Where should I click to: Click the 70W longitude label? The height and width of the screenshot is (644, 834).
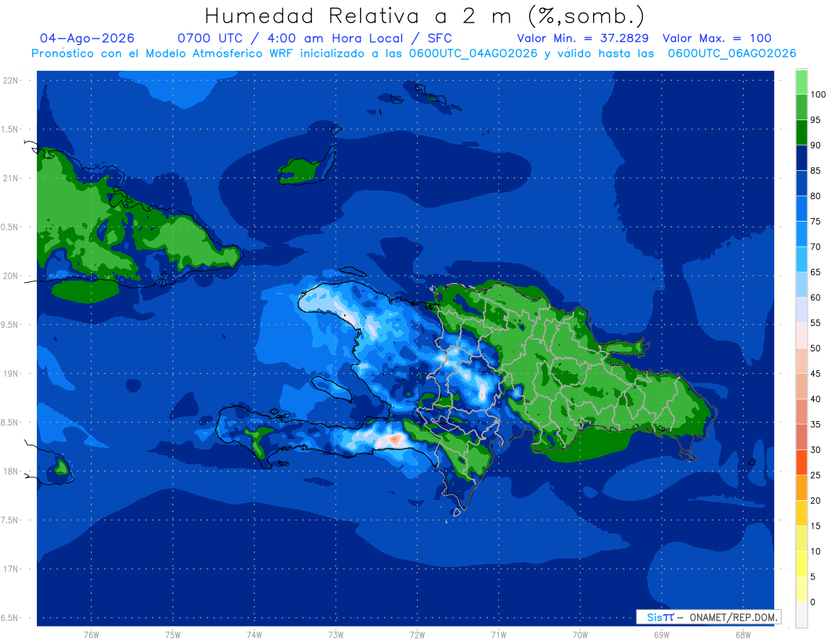coord(580,635)
